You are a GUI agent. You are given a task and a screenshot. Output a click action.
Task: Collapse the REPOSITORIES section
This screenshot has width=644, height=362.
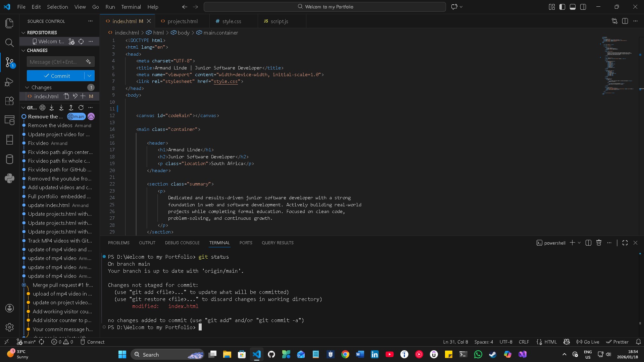[x=23, y=33]
